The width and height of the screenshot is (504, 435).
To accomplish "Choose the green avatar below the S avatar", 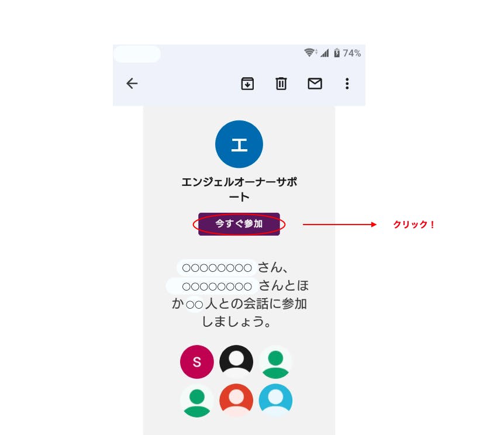I will tap(196, 401).
